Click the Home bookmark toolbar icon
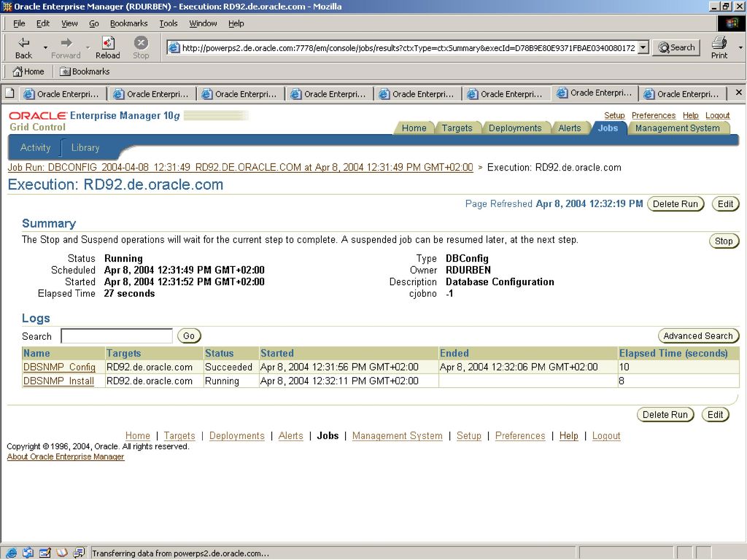The width and height of the screenshot is (747, 560). tap(28, 71)
